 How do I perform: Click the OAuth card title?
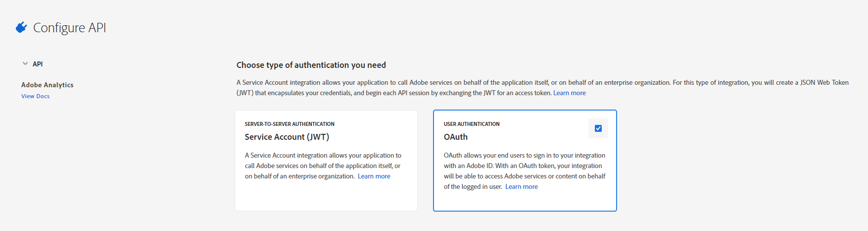[455, 137]
